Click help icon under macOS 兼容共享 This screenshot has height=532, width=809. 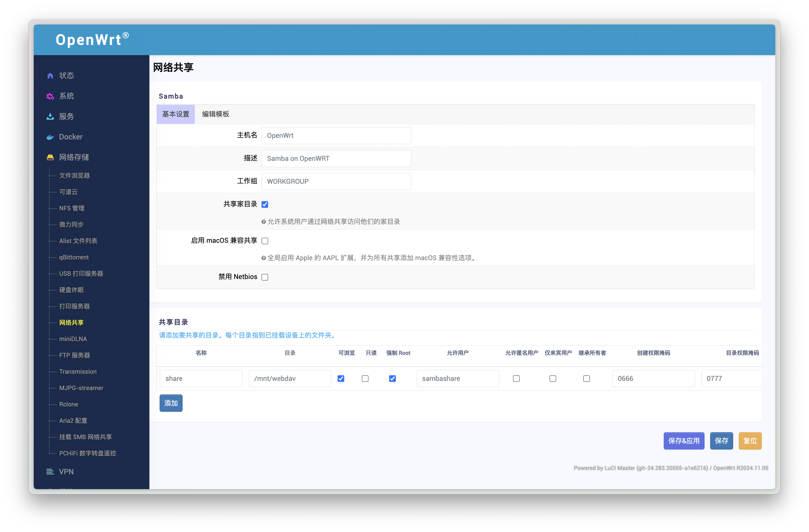(x=264, y=258)
